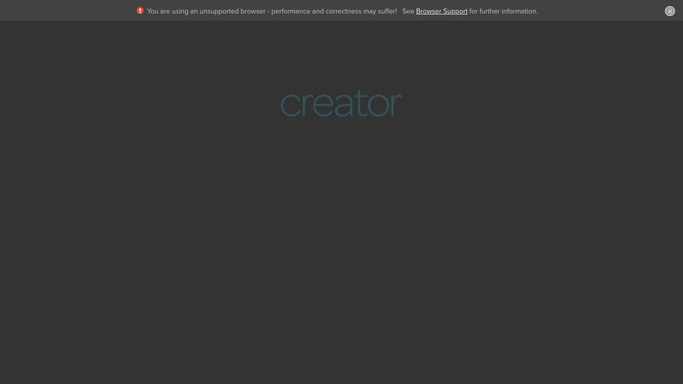Click the circular X button in the banner
683x384 pixels.
tap(669, 11)
